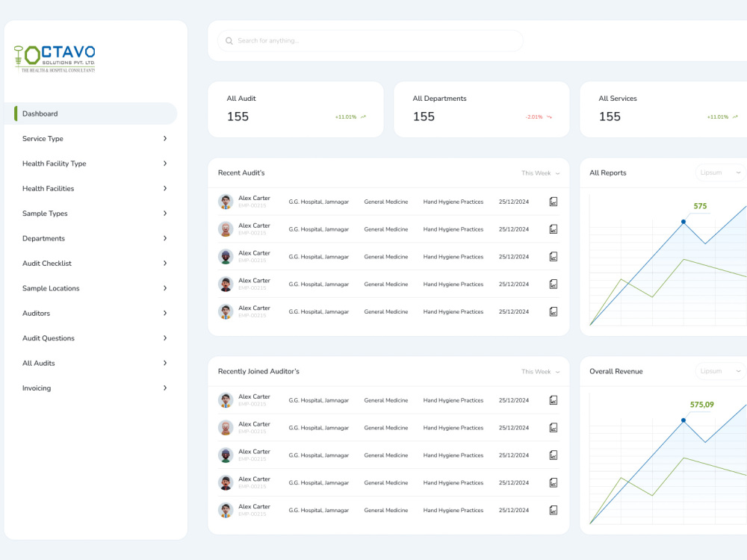Screen dimensions: 747x560
Task: Click the upward trend arrow on All Audit card
Action: [363, 116]
